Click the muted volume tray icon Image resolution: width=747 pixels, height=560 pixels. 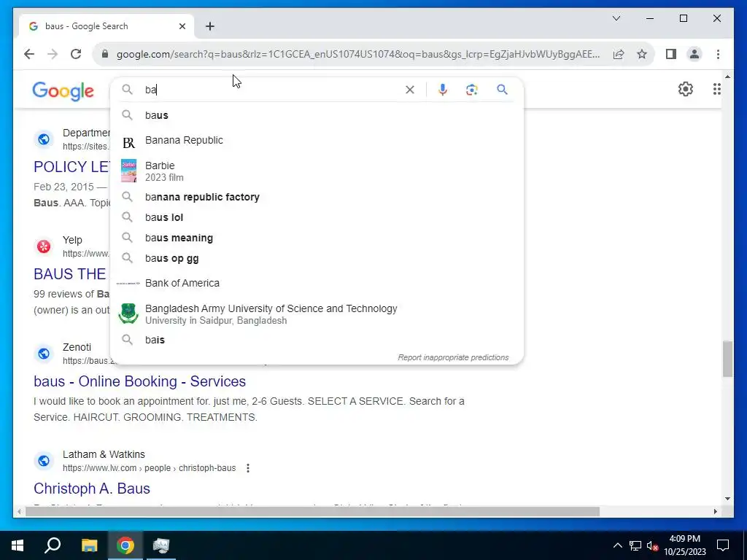652,545
